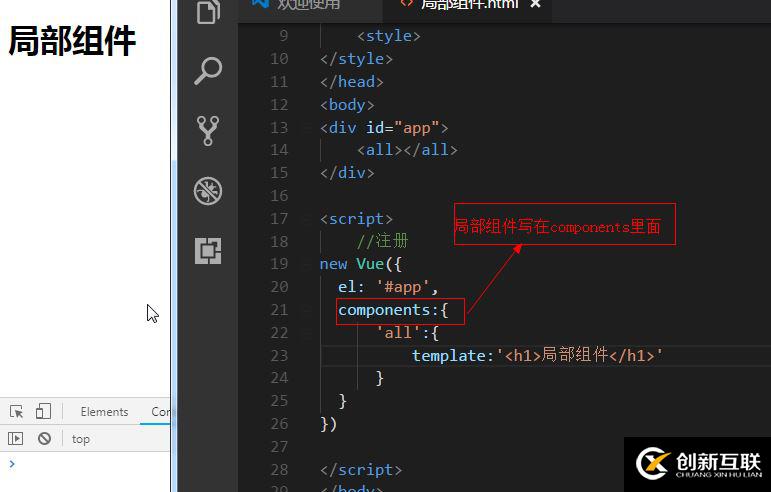771x492 pixels.
Task: Collapse the components fold at line 21
Action: click(x=307, y=310)
